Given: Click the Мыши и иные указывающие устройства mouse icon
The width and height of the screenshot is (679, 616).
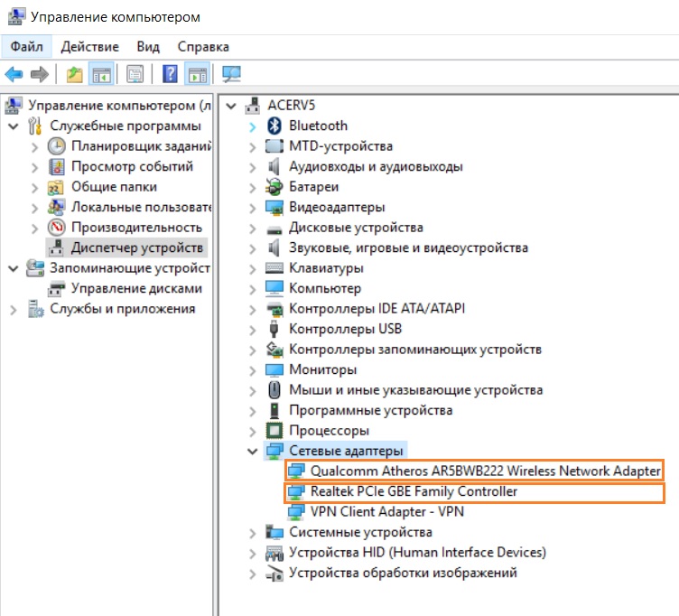Looking at the screenshot, I should tap(274, 390).
